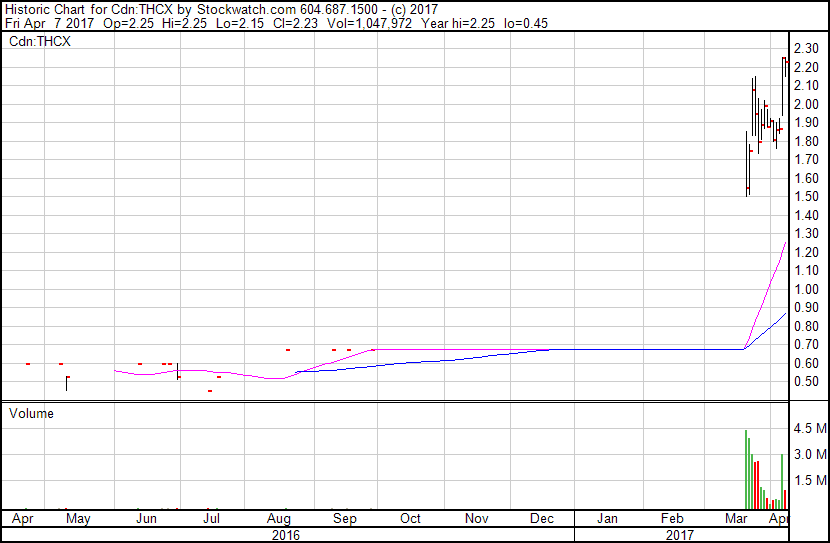
Task: Pick the Jan label on the time axis
Action: click(607, 519)
